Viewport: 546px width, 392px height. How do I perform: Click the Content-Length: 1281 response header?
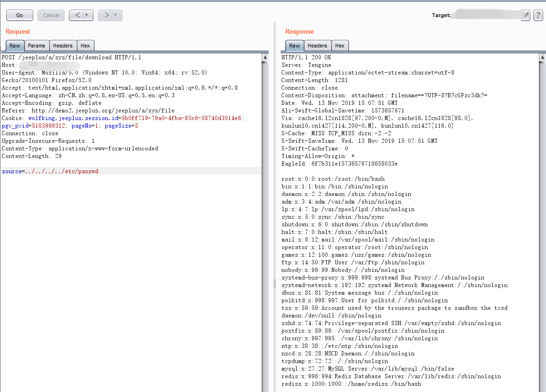(314, 80)
